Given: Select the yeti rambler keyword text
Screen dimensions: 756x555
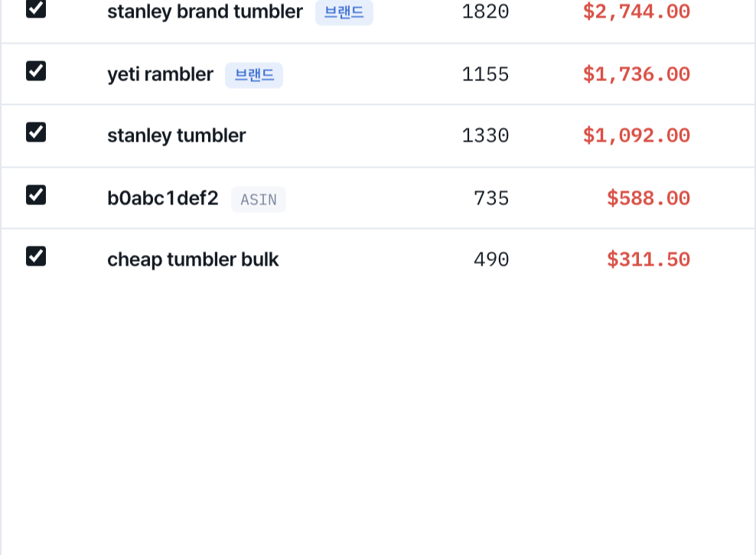Looking at the screenshot, I should click(x=160, y=74).
